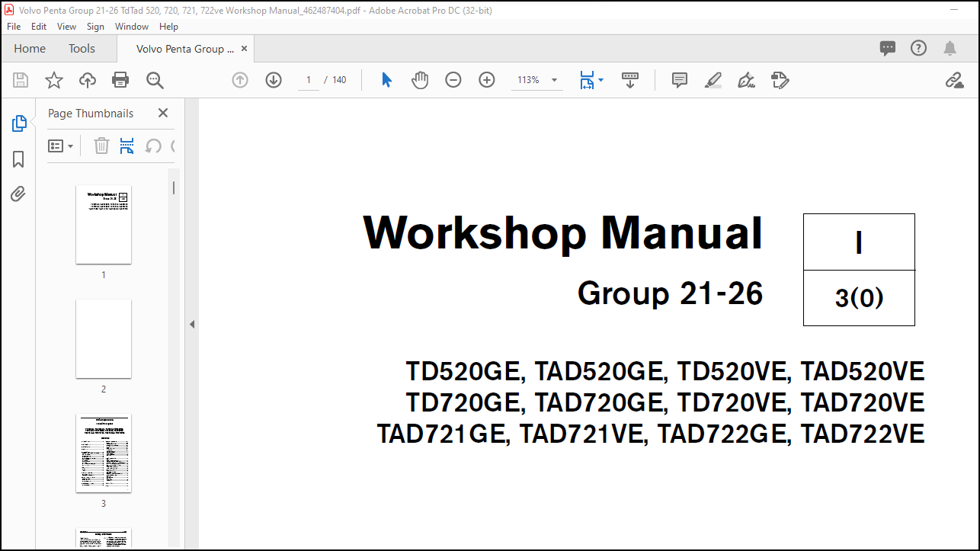980x551 pixels.
Task: Print the document via printer icon
Action: pos(120,80)
